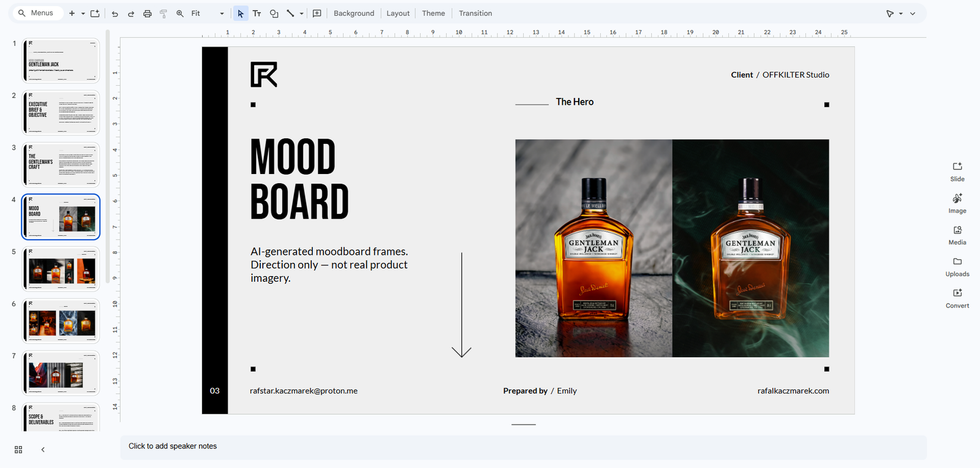Click the rafstar.kaczmarek@proton.me email text

tap(304, 391)
